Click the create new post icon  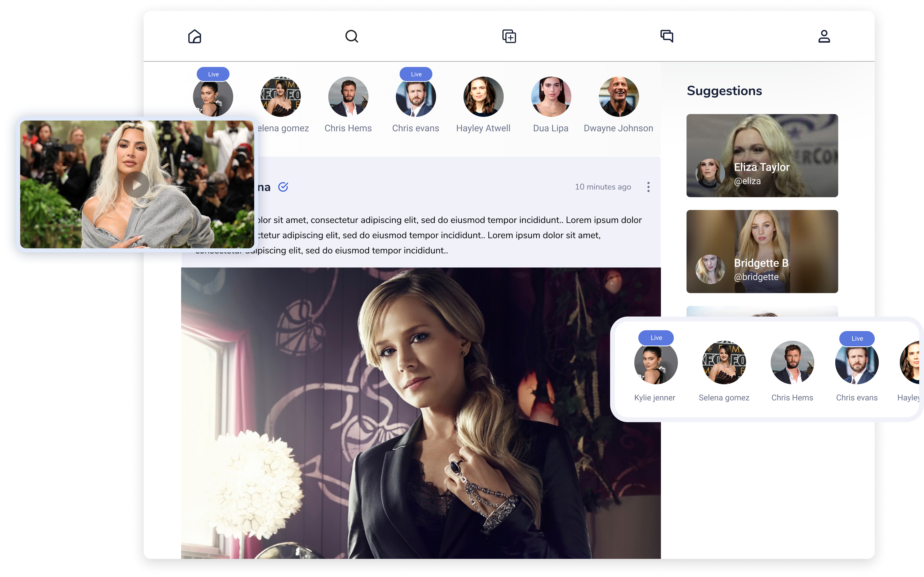[x=509, y=36]
